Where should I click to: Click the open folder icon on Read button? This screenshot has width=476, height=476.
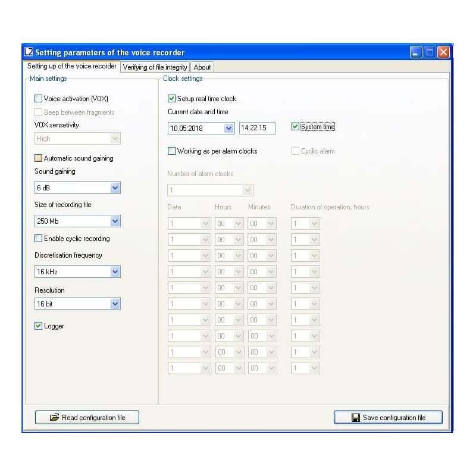(55, 418)
